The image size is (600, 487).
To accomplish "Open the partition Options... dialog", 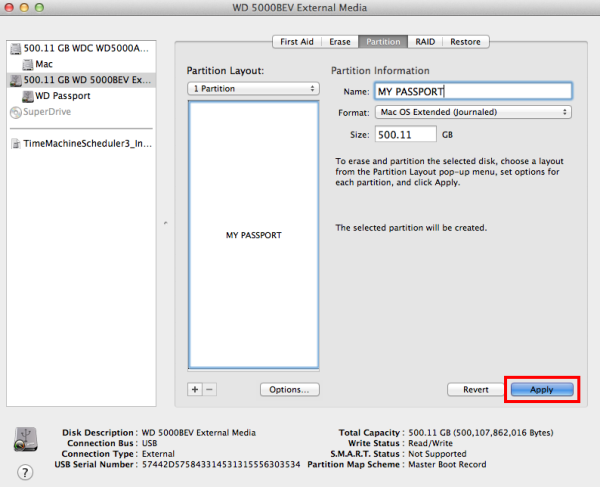I will pos(289,390).
